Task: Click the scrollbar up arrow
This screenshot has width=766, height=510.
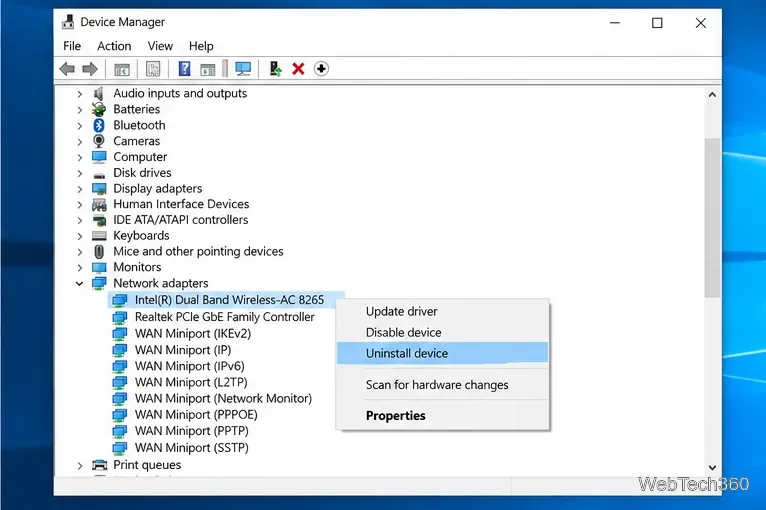Action: pos(712,95)
